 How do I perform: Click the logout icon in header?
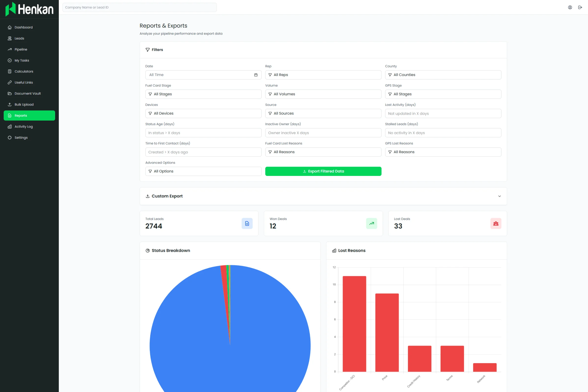pos(580,7)
